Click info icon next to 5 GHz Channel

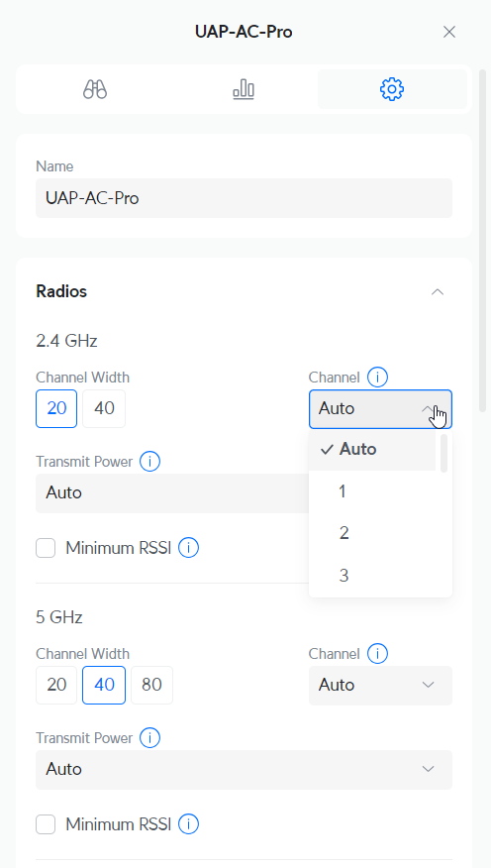[377, 654]
